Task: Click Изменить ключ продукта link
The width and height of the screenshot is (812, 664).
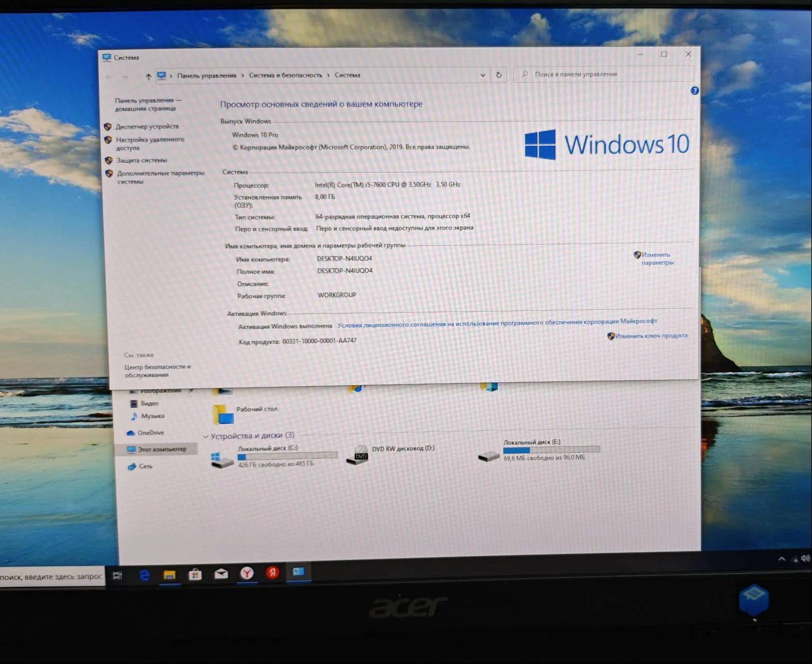Action: tap(651, 336)
